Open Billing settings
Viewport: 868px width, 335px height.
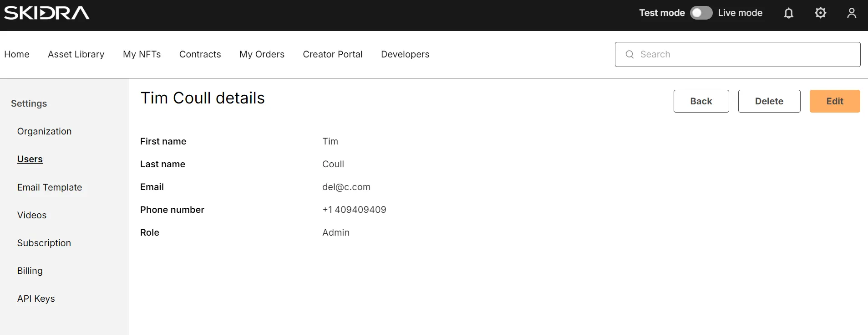click(30, 271)
